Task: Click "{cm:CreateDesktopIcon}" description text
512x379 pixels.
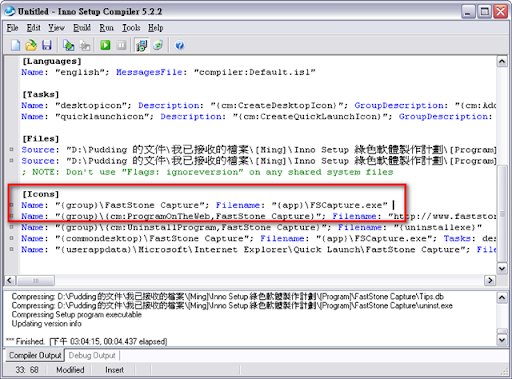Action: pyautogui.click(x=277, y=106)
